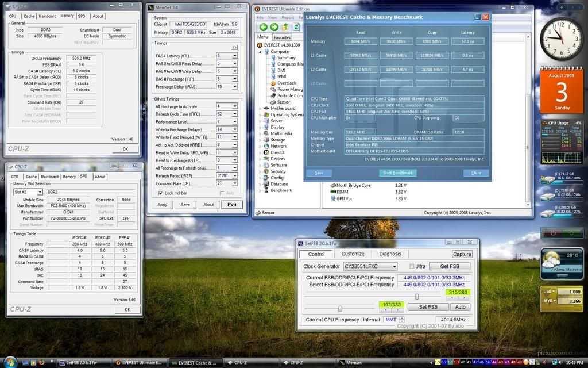The height and width of the screenshot is (368, 588).
Task: Check the Auto checkbox in MemSet
Action: click(222, 193)
